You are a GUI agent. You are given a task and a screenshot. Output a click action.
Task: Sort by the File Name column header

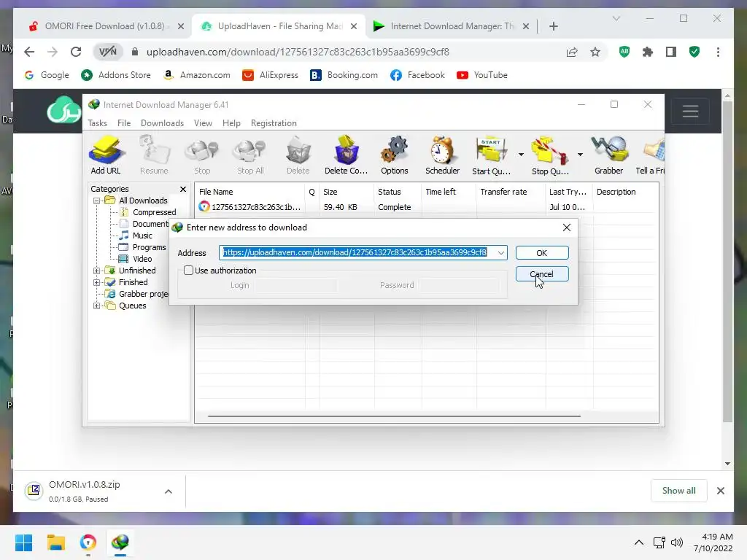pos(250,192)
